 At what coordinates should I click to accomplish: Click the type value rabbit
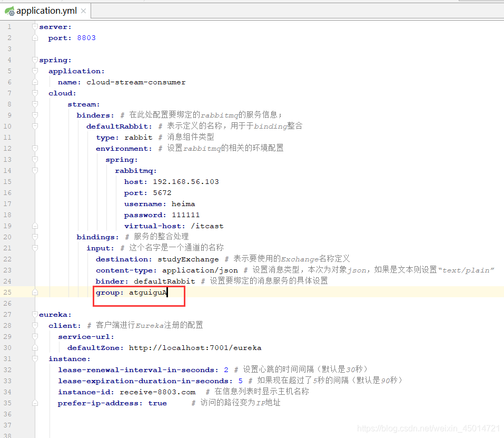[x=138, y=138]
